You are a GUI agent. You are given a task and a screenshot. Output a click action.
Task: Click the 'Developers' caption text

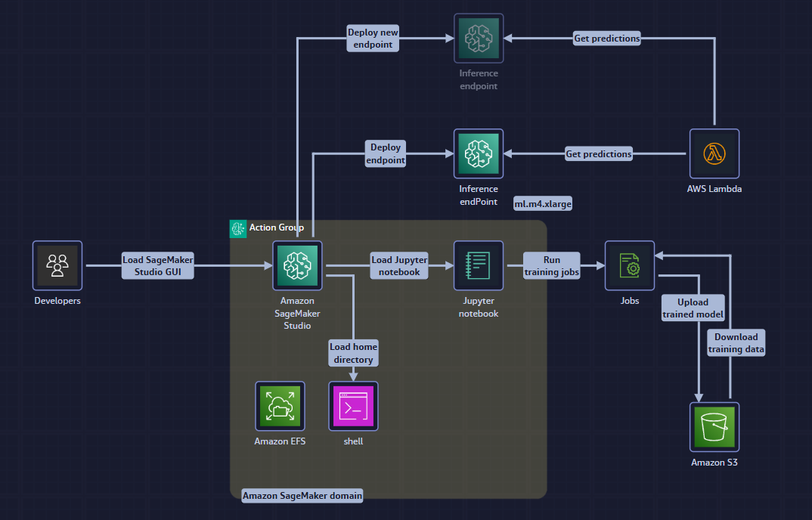click(x=57, y=301)
